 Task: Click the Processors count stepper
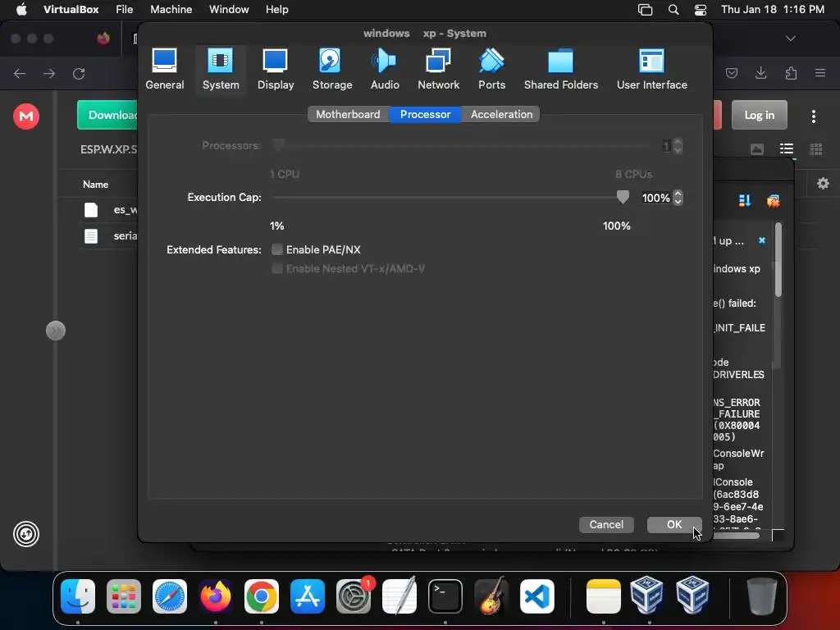678,146
